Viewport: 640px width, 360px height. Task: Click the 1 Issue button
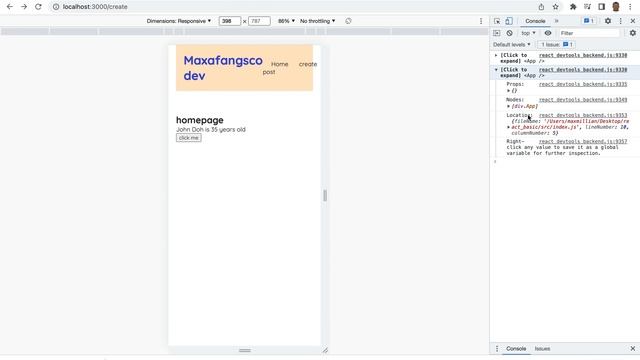tap(557, 44)
